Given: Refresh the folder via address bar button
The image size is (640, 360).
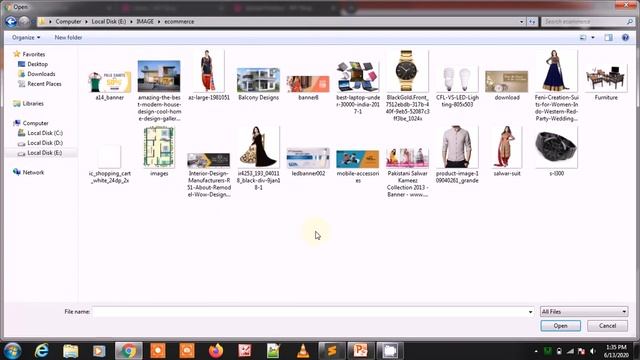Looking at the screenshot, I should 532,22.
